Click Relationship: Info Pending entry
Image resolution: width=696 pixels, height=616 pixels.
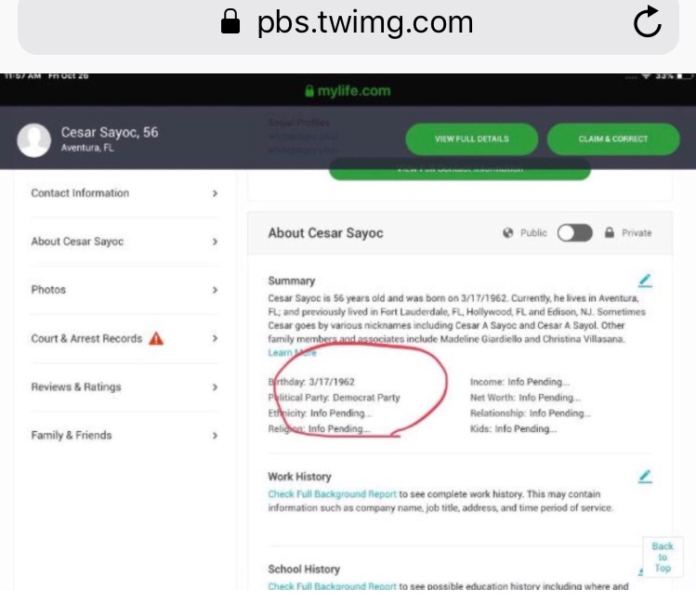pos(531,413)
